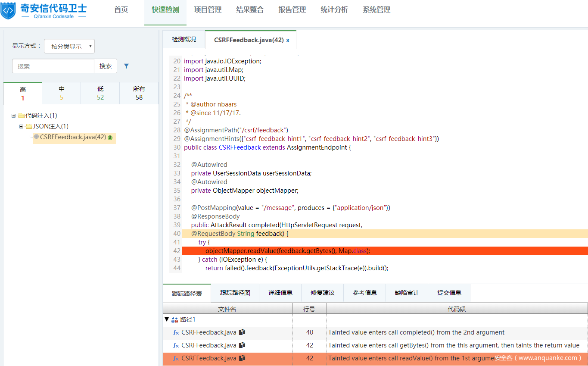Click the Qi'anxin Codesafe shield logo
Viewport: 588px width, 366px height.
click(x=8, y=10)
